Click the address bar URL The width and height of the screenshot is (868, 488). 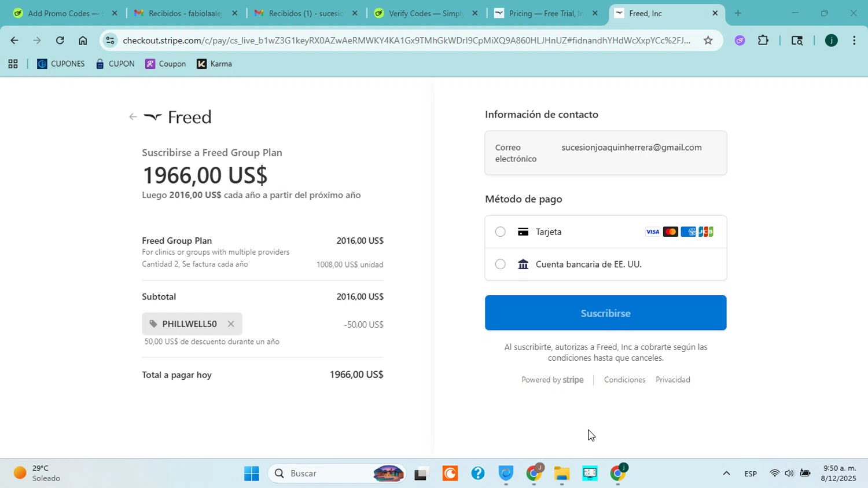(x=406, y=41)
